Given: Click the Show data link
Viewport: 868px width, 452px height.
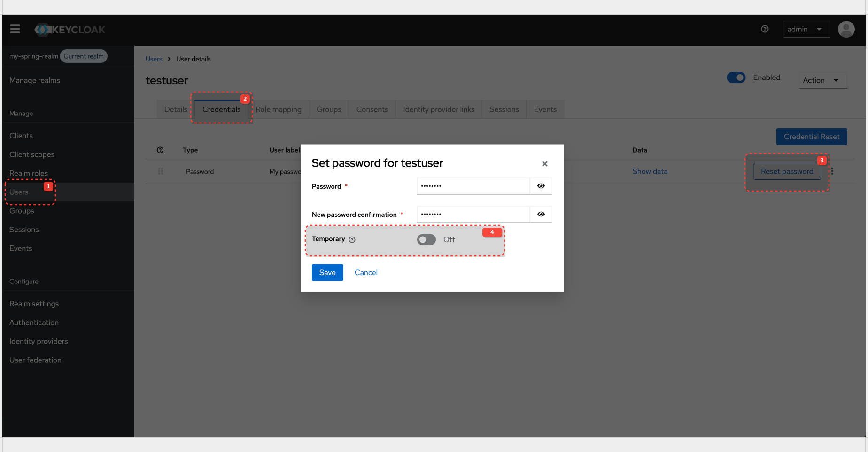Looking at the screenshot, I should [x=650, y=171].
